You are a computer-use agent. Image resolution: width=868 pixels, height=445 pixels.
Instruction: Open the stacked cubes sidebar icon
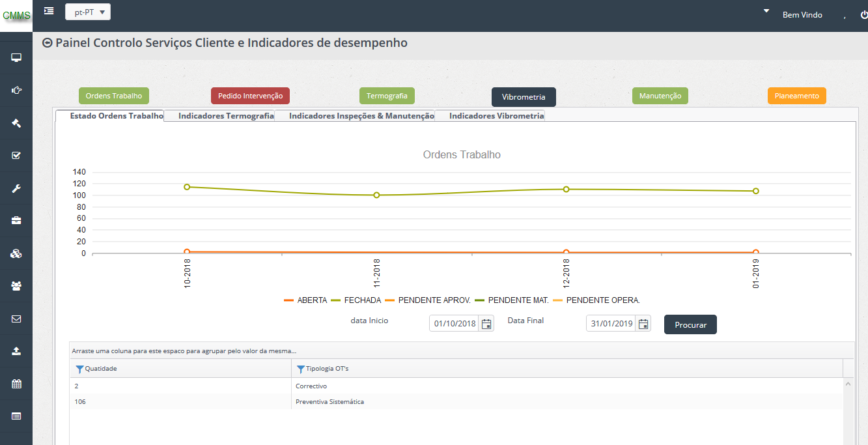coord(16,253)
